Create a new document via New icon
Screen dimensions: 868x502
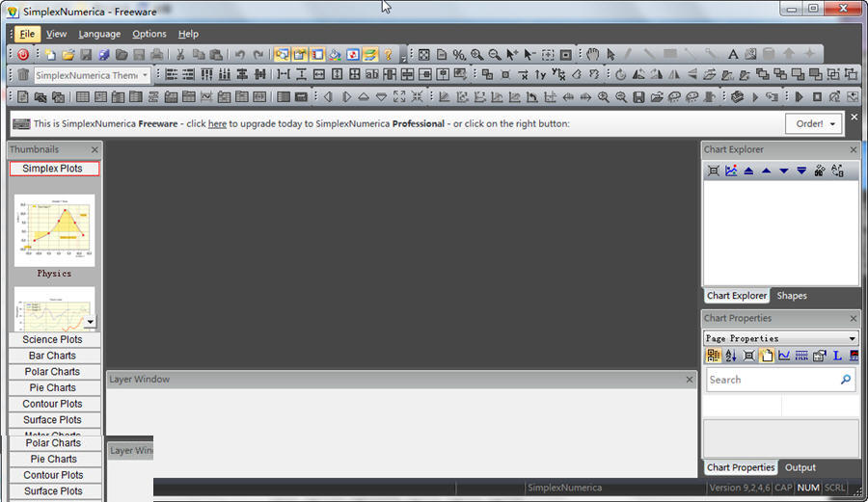(50, 55)
